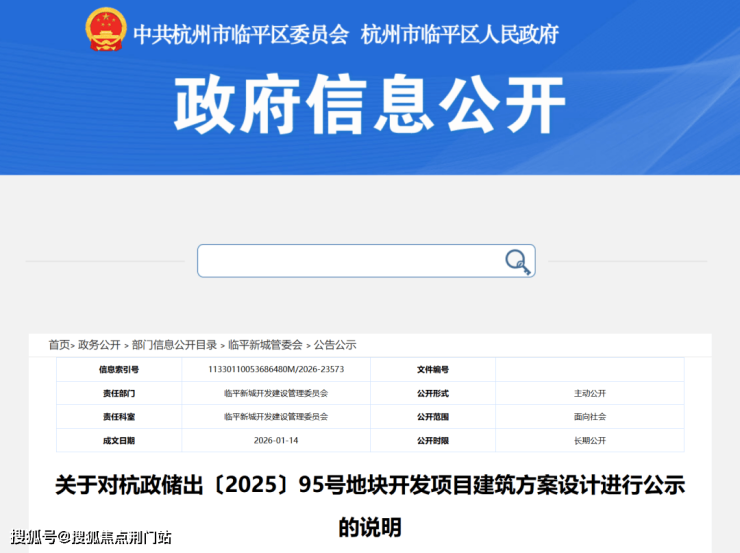
Task: Click the 长期公开 value cell
Action: pyautogui.click(x=590, y=440)
